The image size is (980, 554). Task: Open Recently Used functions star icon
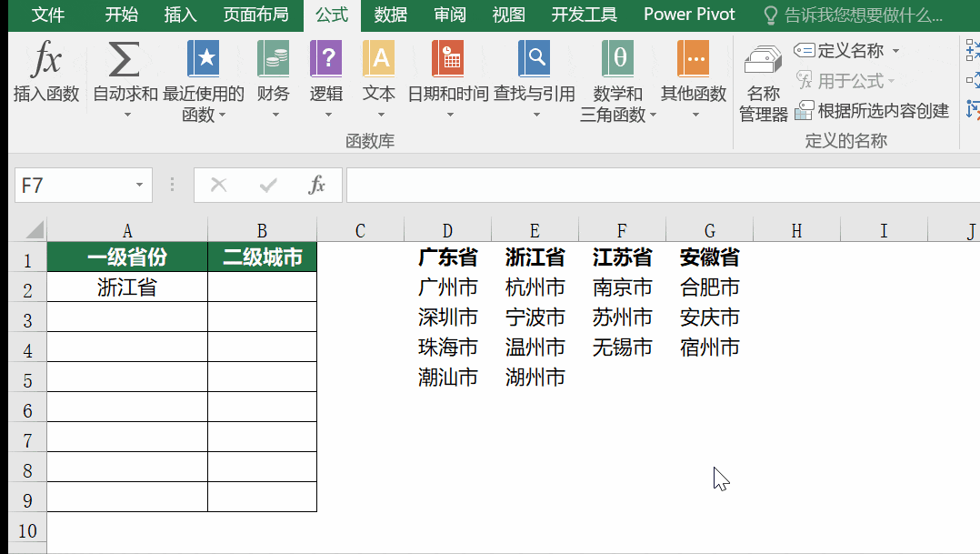pyautogui.click(x=203, y=58)
